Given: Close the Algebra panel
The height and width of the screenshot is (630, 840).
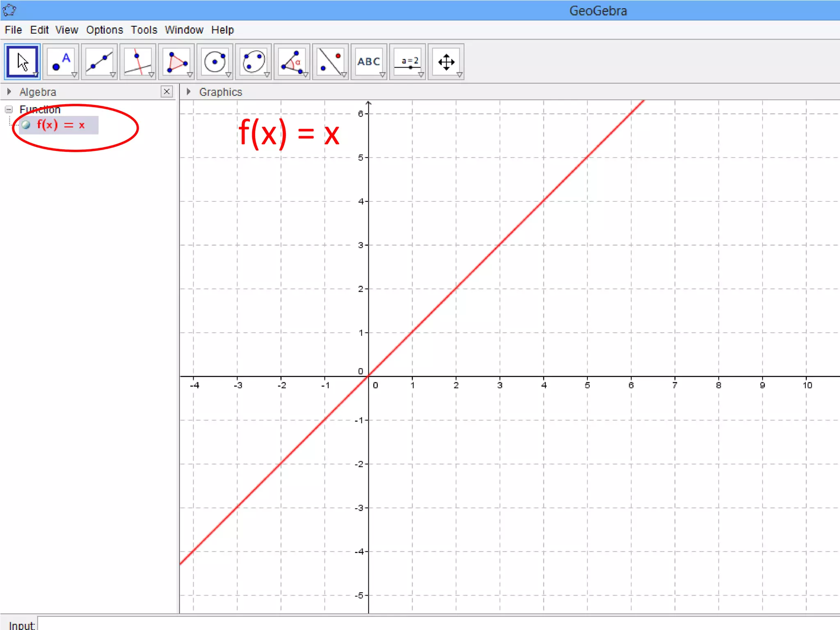Looking at the screenshot, I should pos(167,91).
